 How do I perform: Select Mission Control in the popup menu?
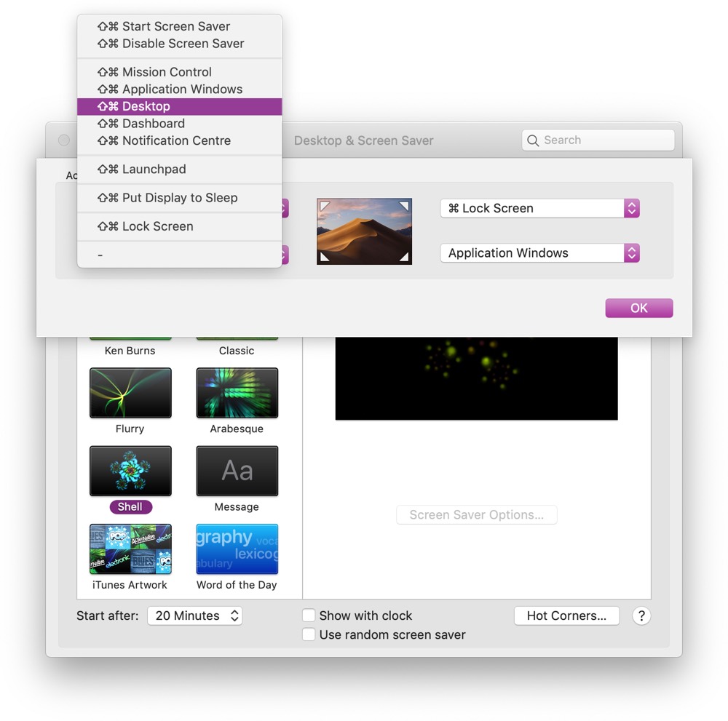179,72
